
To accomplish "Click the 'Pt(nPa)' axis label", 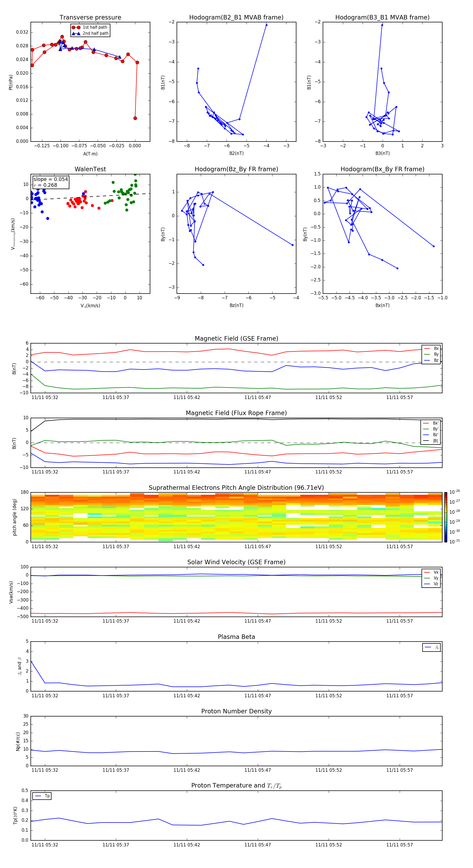I will pyautogui.click(x=11, y=82).
